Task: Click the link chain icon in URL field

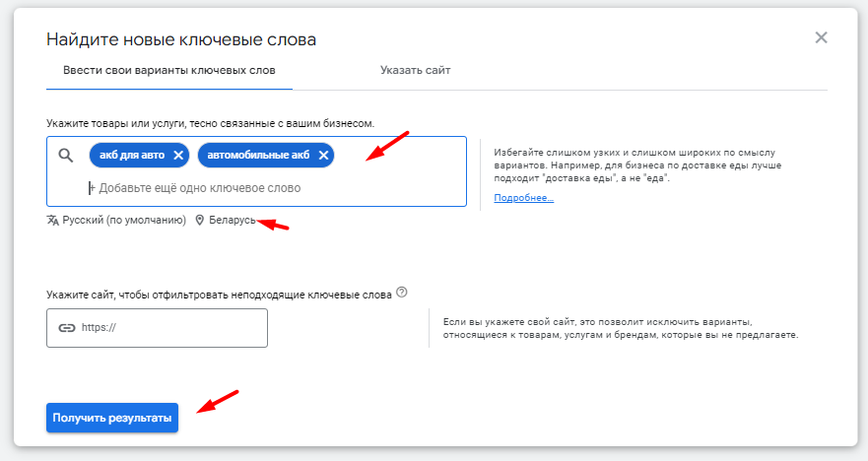Action: click(x=66, y=328)
